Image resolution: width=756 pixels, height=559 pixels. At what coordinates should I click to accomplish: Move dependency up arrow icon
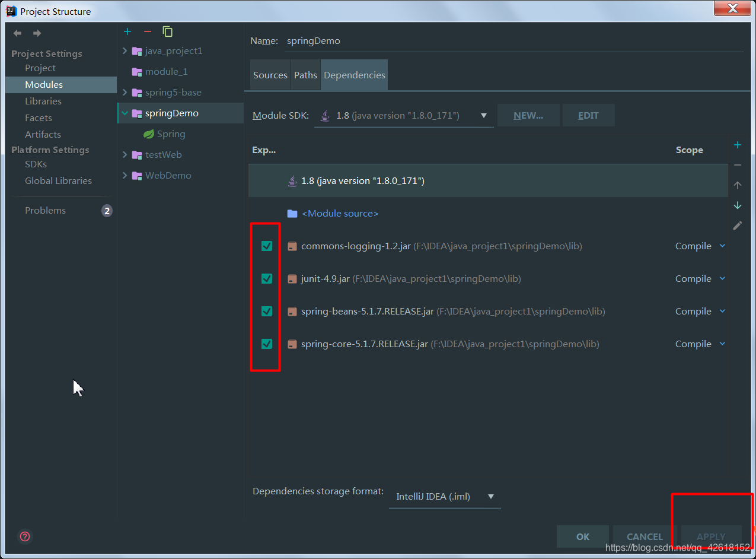(x=738, y=185)
